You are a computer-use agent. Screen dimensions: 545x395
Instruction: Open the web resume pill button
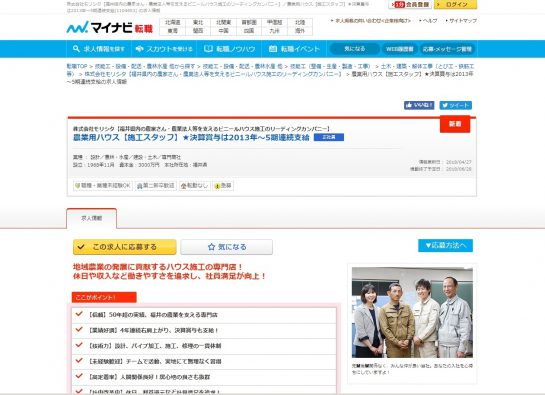[x=400, y=49]
